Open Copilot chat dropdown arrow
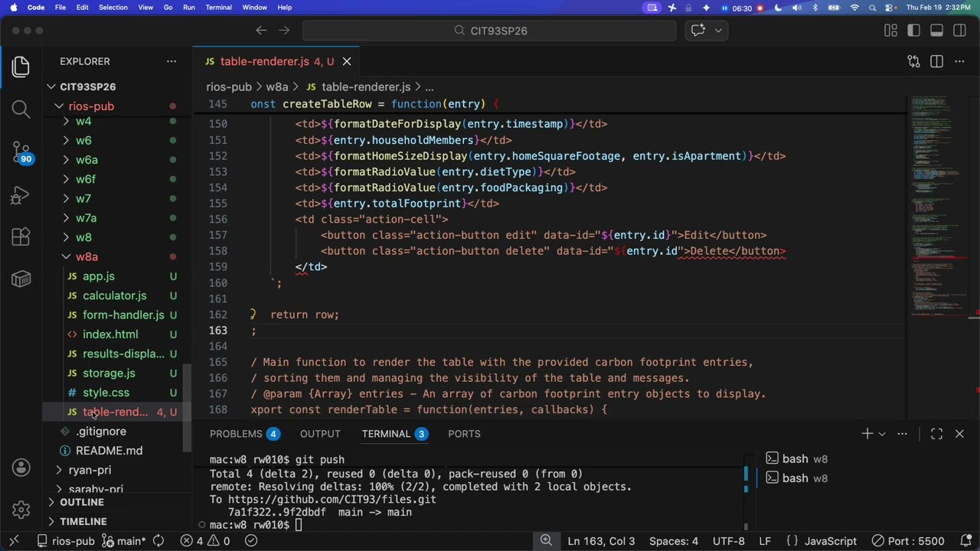The image size is (980, 551). [718, 31]
